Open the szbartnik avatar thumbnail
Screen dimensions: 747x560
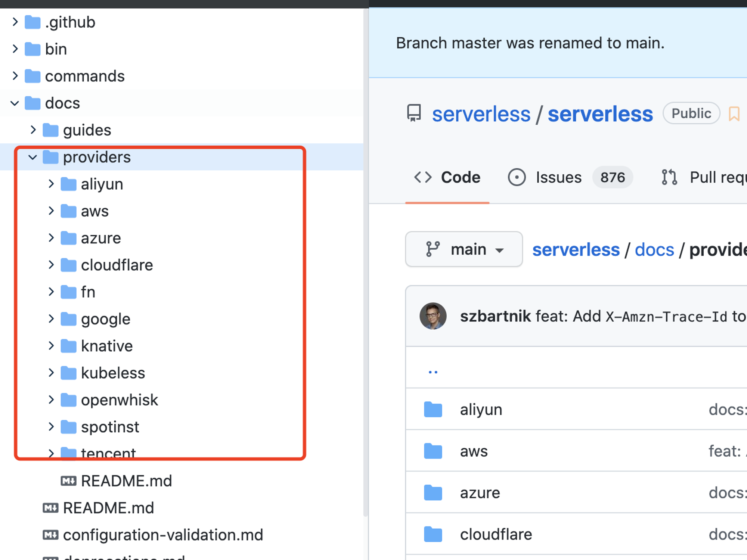point(433,316)
